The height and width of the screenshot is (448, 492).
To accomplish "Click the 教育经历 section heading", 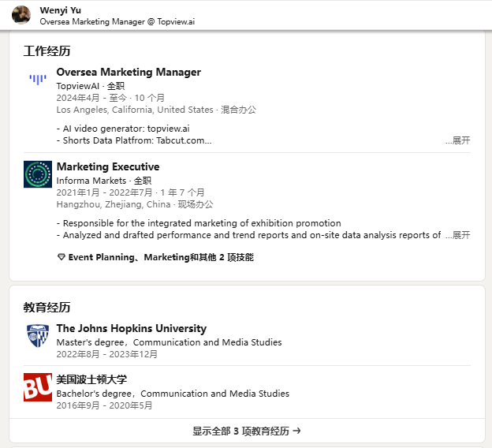I will (47, 307).
